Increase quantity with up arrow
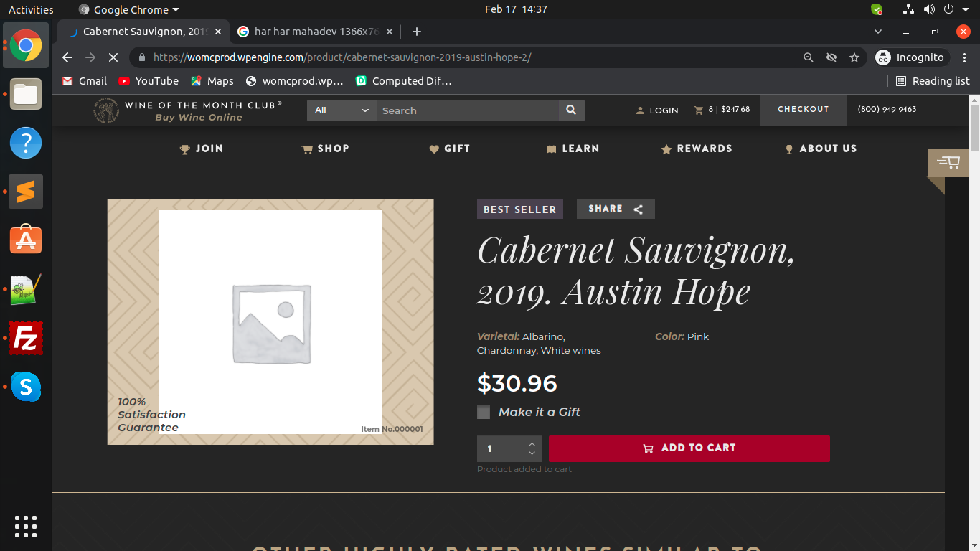Screen dimensions: 980x551 point(532,443)
